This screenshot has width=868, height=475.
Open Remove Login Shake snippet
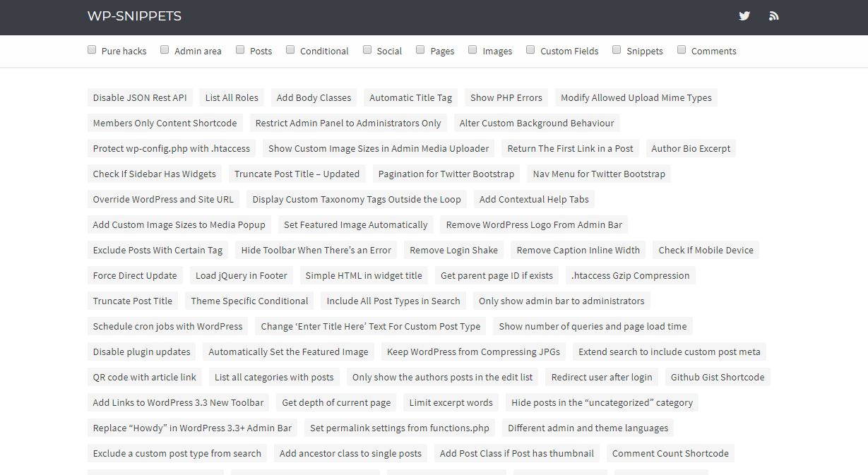(x=454, y=250)
